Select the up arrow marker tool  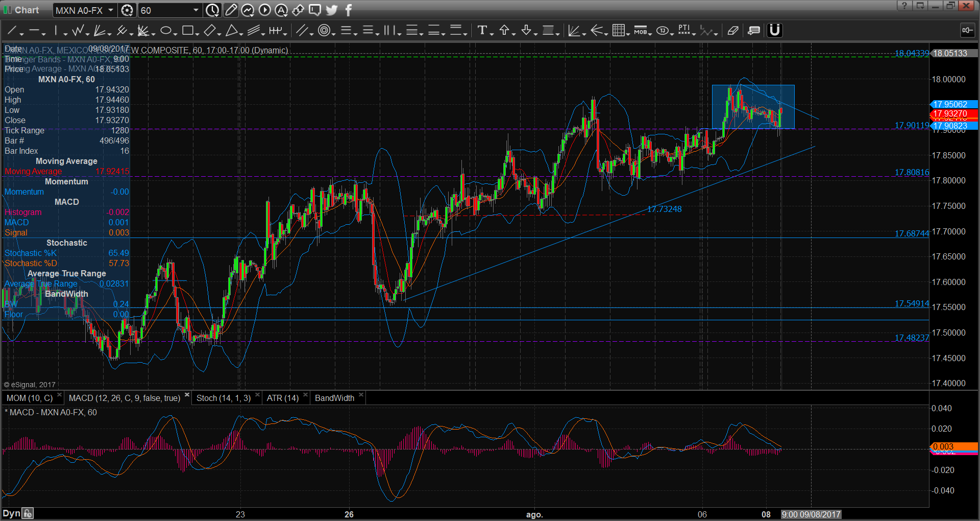pos(504,31)
